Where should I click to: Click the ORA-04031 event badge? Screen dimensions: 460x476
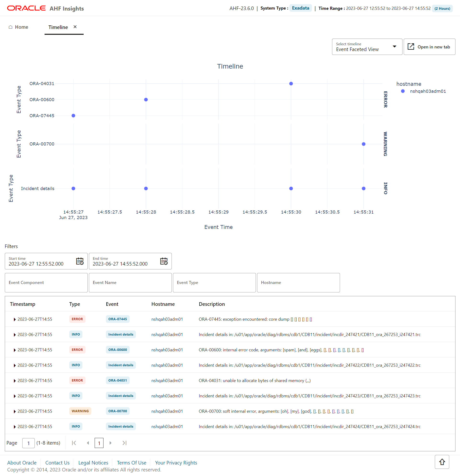point(117,380)
